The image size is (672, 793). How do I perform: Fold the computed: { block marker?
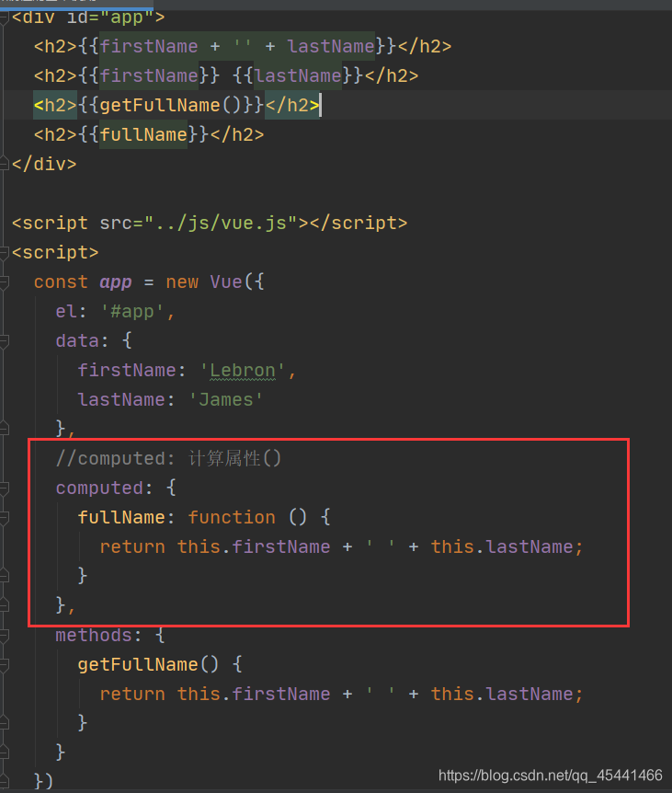coord(4,488)
